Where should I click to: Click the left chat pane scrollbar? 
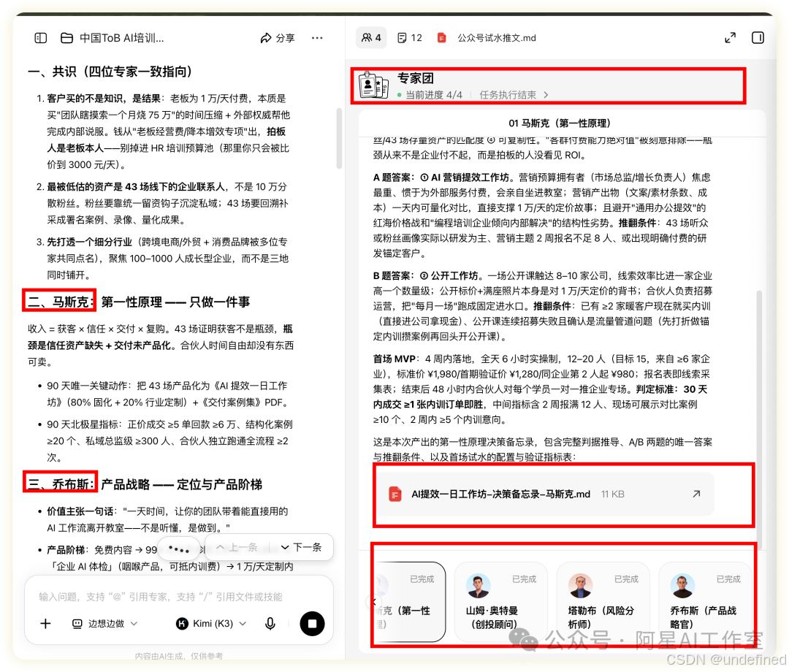pyautogui.click(x=339, y=138)
